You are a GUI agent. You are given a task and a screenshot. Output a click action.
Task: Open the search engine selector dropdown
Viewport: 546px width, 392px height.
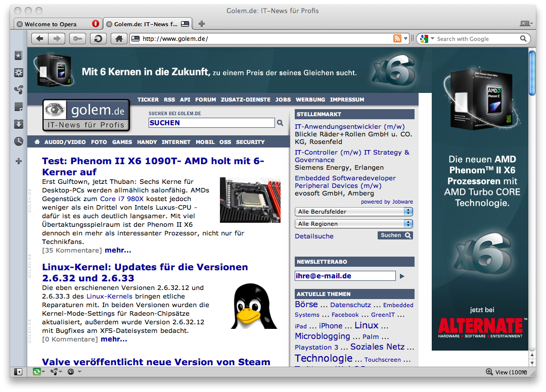coord(430,38)
